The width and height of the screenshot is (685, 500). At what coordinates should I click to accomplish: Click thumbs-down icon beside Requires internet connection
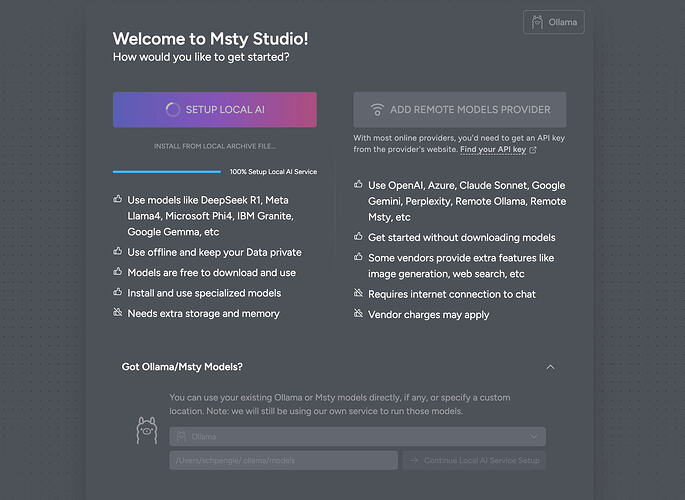point(359,294)
